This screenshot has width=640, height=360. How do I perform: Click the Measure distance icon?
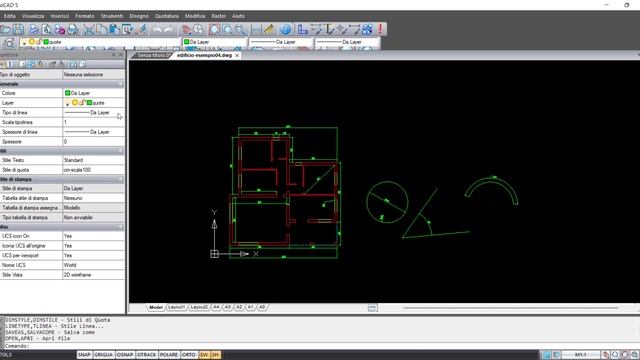click(x=256, y=29)
